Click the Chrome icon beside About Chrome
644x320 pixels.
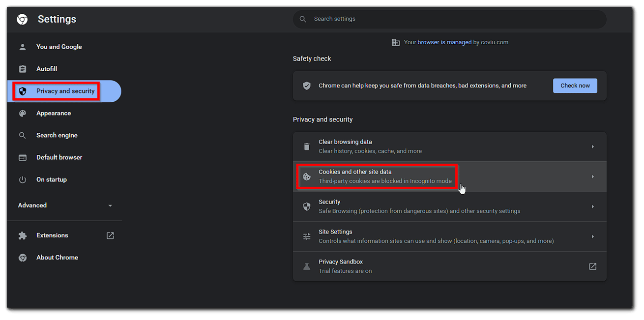point(22,258)
